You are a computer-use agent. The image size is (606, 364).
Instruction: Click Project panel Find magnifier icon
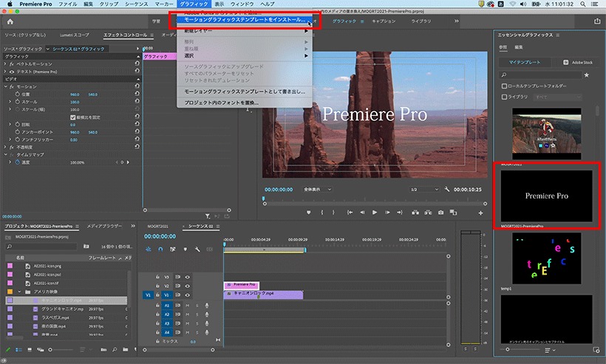115,350
